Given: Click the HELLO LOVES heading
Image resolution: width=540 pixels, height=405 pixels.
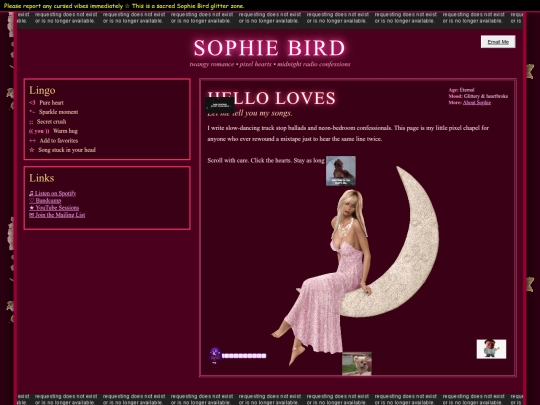Looking at the screenshot, I should [271, 98].
